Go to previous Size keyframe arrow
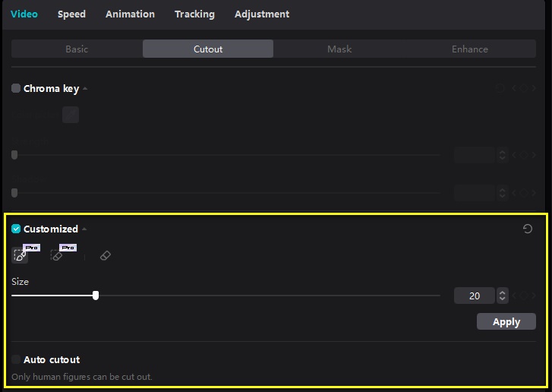The width and height of the screenshot is (552, 392). [514, 296]
